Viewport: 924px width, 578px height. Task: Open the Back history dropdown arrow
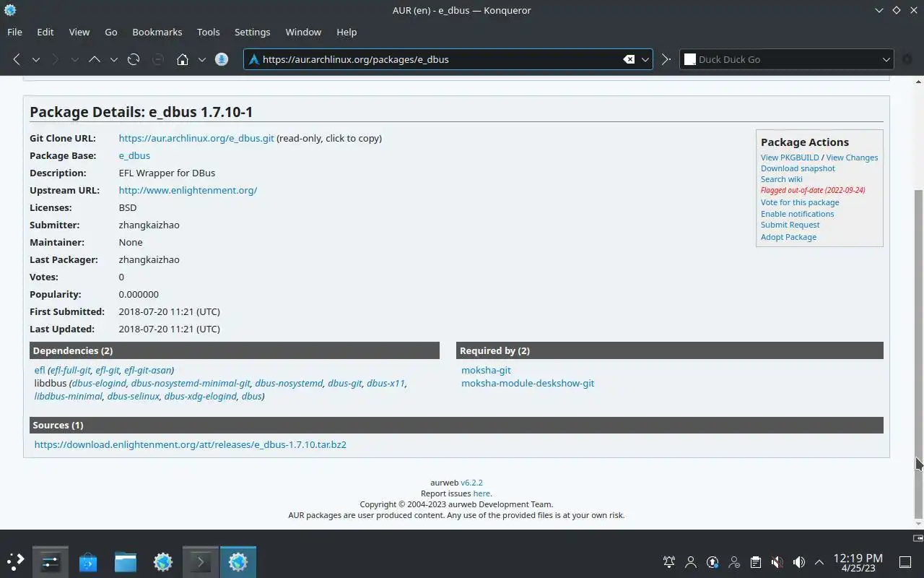(35, 59)
